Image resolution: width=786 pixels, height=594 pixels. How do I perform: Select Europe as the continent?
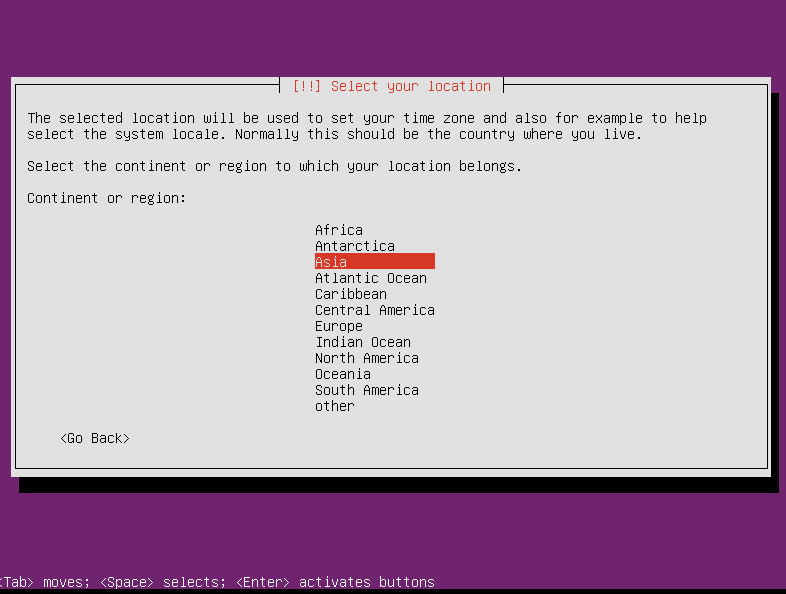[339, 326]
